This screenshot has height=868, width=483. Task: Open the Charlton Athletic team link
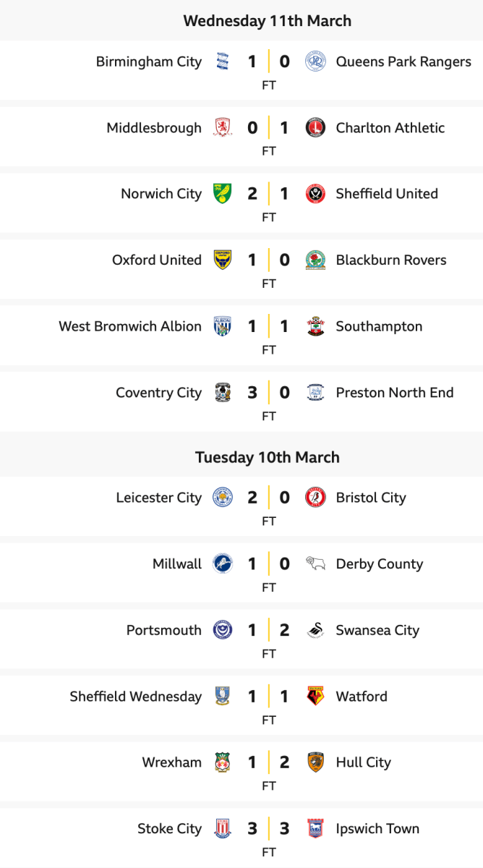coord(390,128)
